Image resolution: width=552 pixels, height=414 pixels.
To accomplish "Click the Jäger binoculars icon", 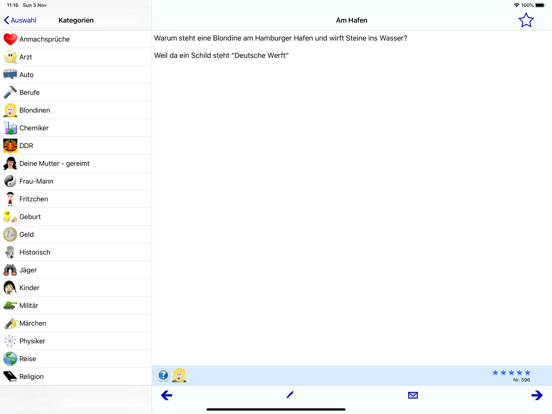I will coord(10,270).
